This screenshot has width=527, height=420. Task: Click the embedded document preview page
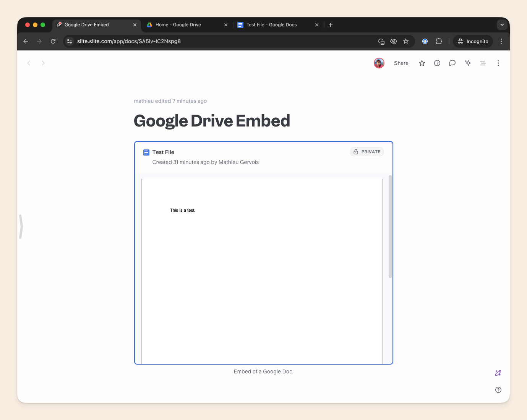point(262,271)
